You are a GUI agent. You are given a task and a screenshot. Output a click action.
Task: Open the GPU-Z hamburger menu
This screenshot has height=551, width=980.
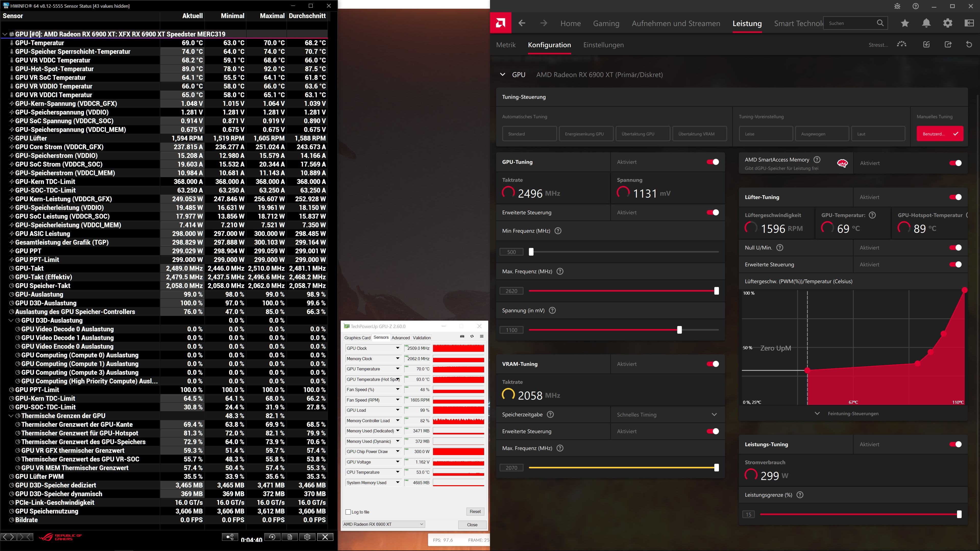482,336
